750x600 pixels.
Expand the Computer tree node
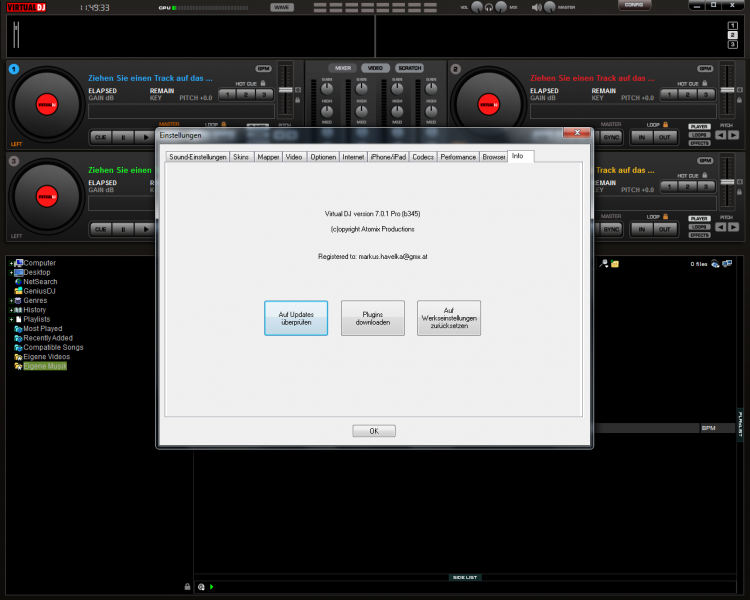coord(11,263)
